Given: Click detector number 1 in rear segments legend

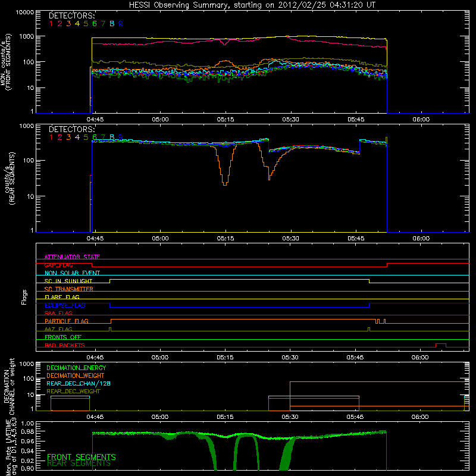Looking at the screenshot, I should 51,137.
